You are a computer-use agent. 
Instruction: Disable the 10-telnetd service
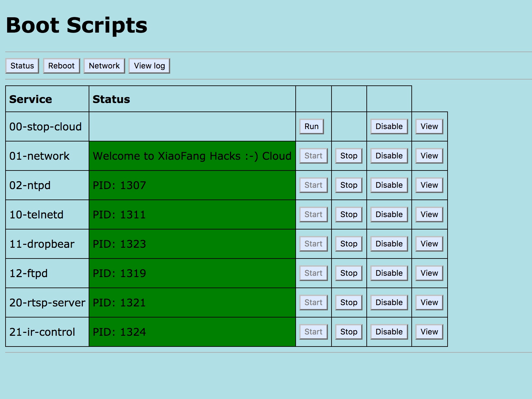(x=389, y=214)
